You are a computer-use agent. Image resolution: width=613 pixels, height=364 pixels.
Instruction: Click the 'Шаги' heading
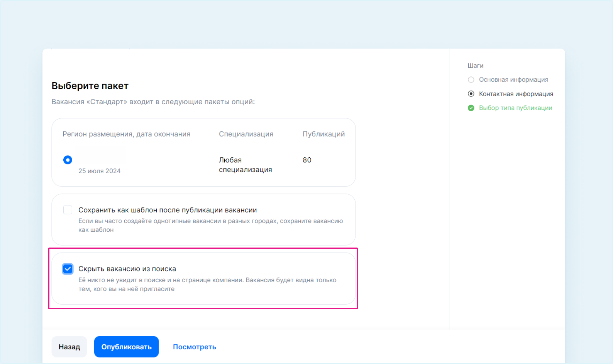pos(476,66)
